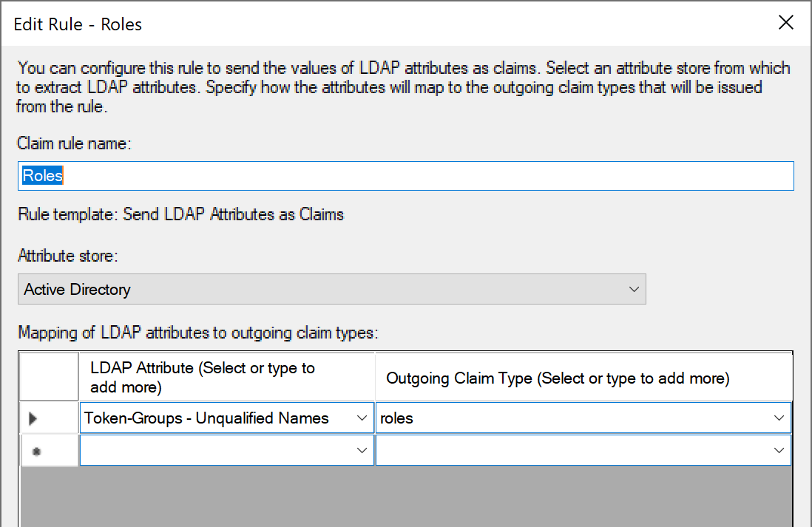Viewport: 812px width, 527px height.
Task: Click the Token-Groups - Unqualified Names text
Action: click(207, 418)
